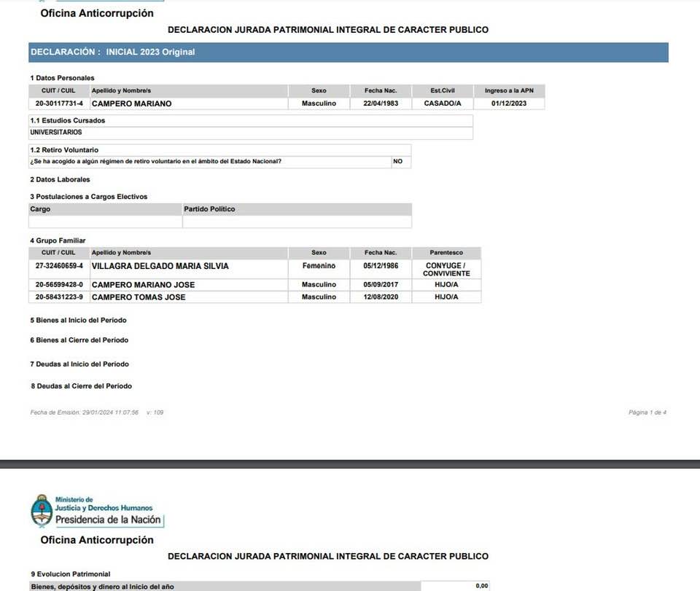
Task: Select the DECLARACIÓN: INICIAL 2023 Original banner
Action: coord(349,52)
